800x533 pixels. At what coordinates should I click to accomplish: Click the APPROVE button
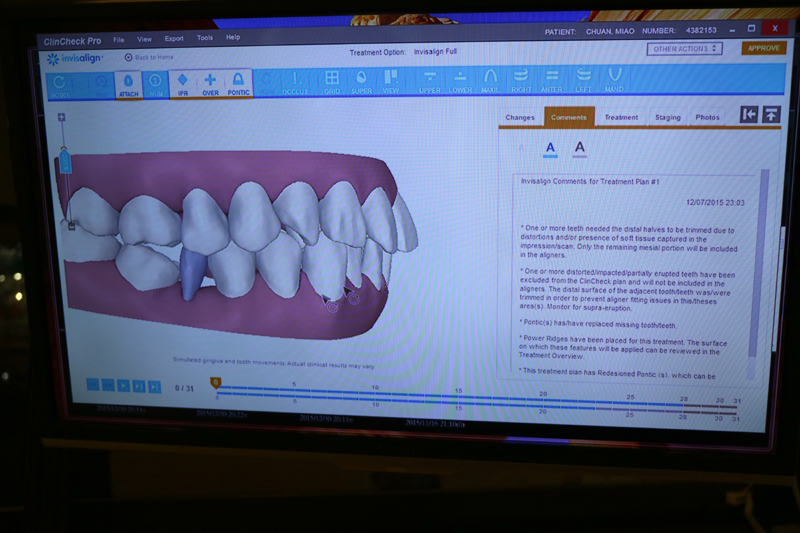[763, 48]
